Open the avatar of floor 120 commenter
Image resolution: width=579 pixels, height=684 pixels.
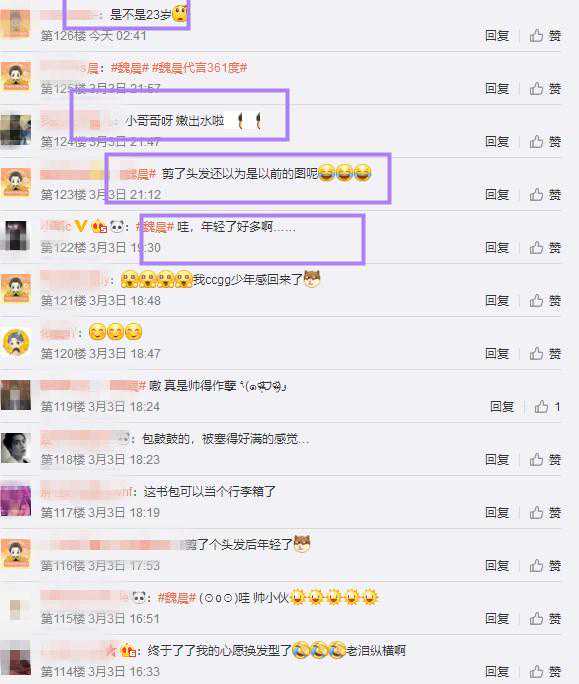tap(16, 342)
